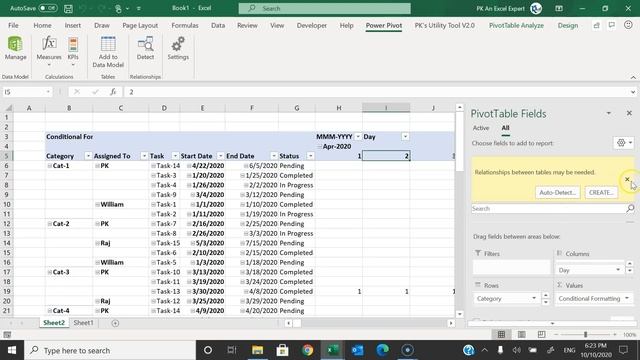The image size is (640, 360).
Task: Click the Auto-Detect button
Action: point(558,192)
